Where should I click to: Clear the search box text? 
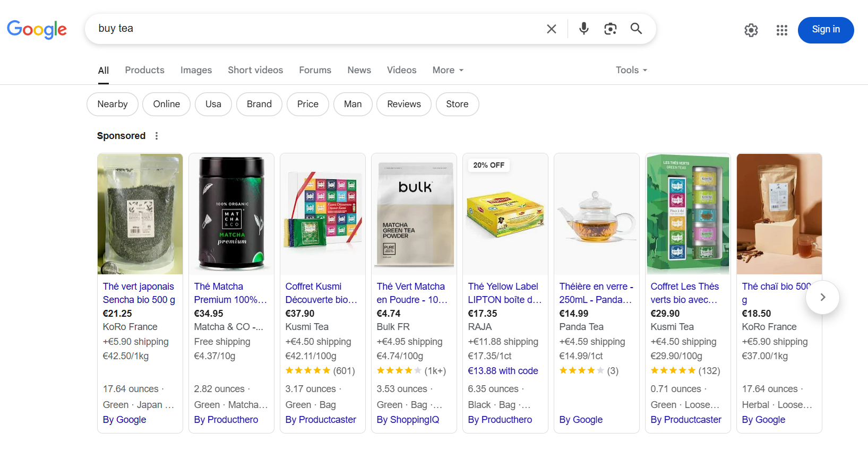click(x=552, y=29)
